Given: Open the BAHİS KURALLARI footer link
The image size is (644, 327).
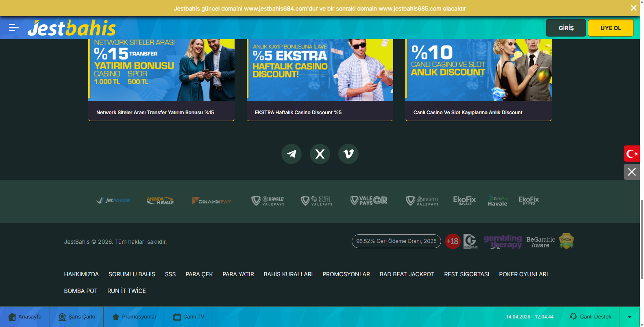Looking at the screenshot, I should coord(288,274).
